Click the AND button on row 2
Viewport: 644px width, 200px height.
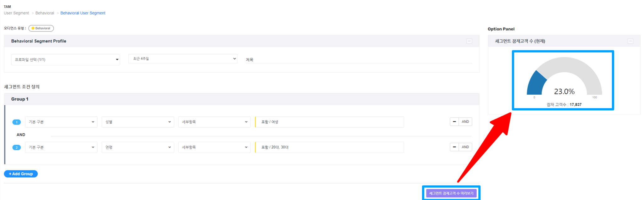(465, 147)
